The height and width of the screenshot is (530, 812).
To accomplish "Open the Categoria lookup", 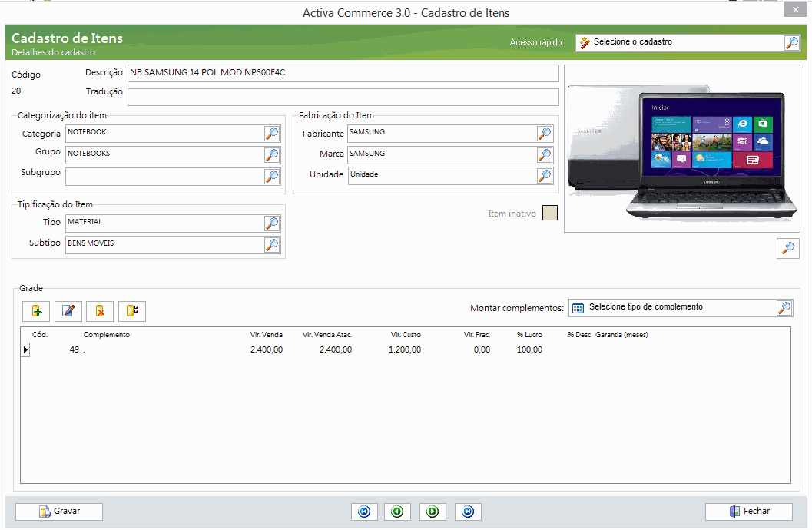I will point(272,134).
